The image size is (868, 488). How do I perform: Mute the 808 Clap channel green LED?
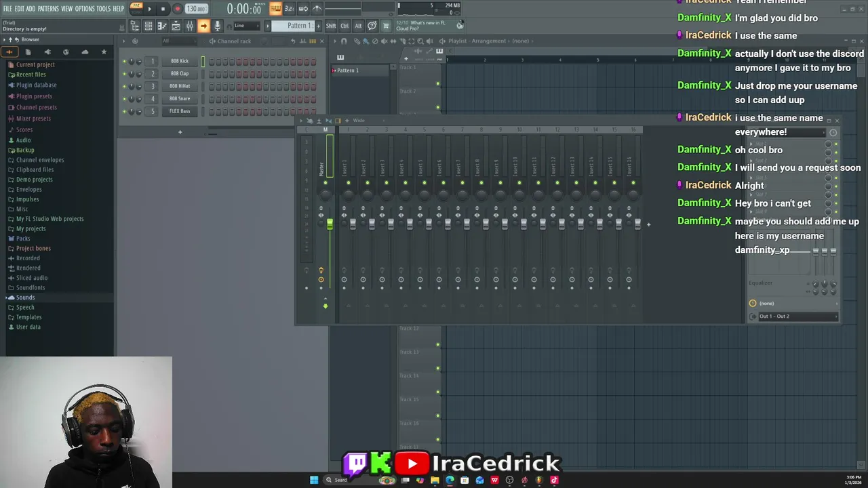point(125,73)
